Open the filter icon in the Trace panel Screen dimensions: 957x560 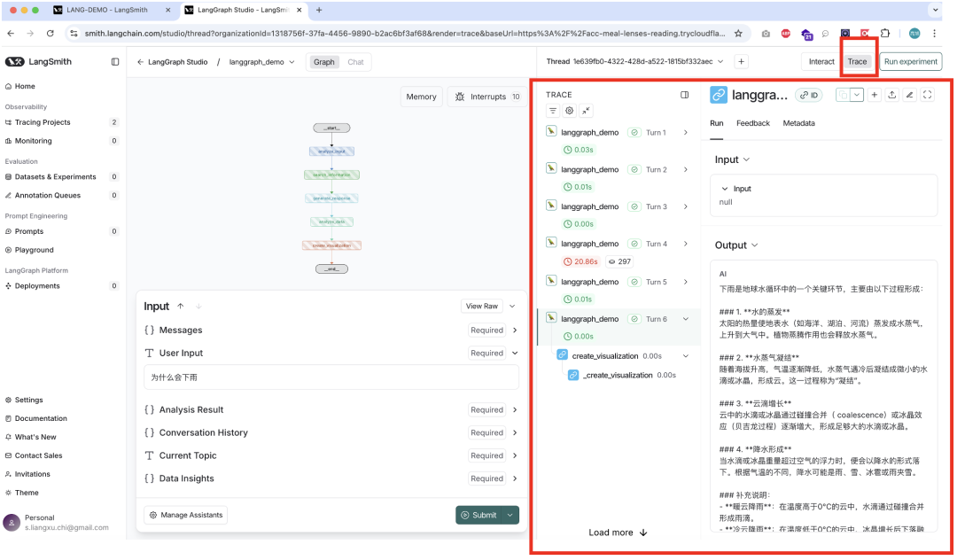[553, 110]
